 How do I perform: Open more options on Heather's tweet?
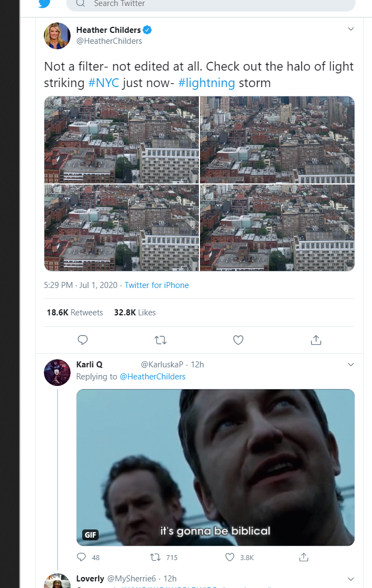[x=351, y=29]
